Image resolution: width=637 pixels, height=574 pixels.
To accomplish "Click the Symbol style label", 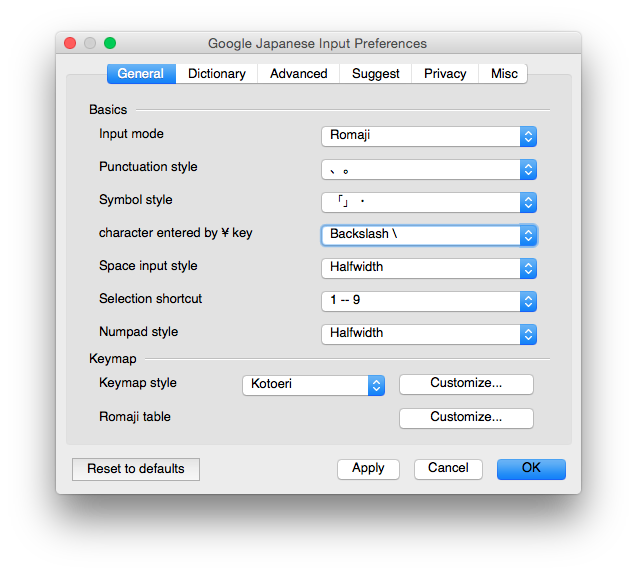I will tap(136, 200).
